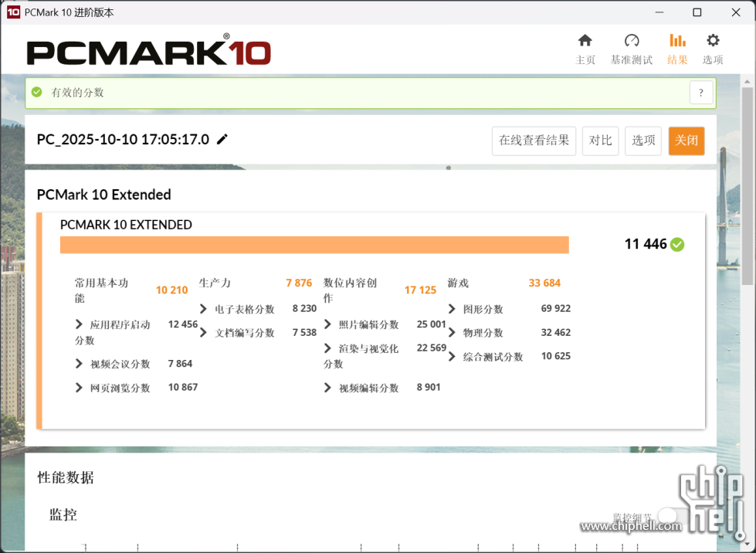
Task: Click the result name PC_2025-10-10 17:05:17.0
Action: (123, 140)
